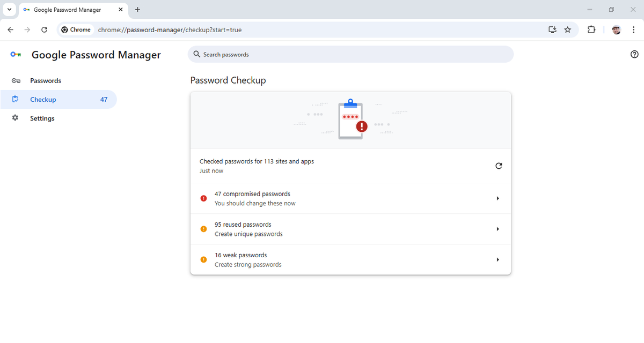644x343 pixels.
Task: Click the Chrome site info chip
Action: coord(76,29)
